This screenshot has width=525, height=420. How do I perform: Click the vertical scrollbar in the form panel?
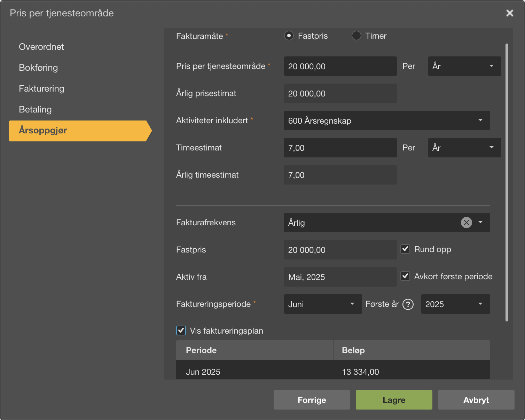pyautogui.click(x=507, y=181)
